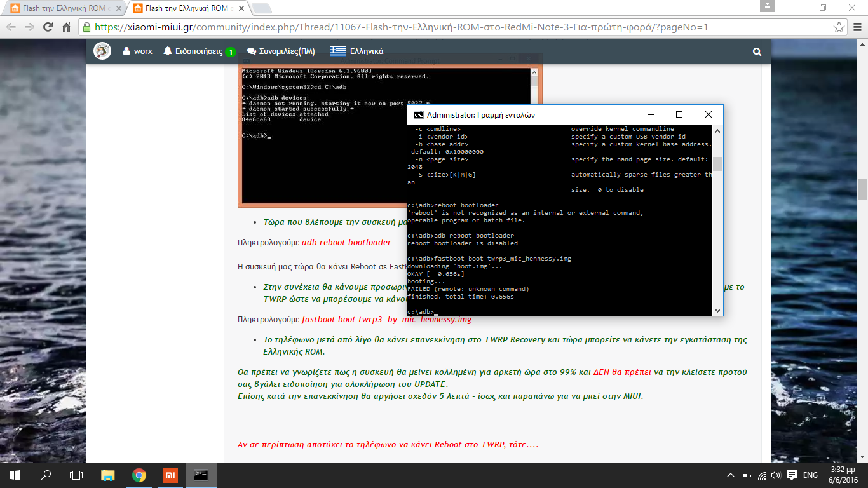Switch input language via ENG indicator
The height and width of the screenshot is (488, 868).
click(x=810, y=475)
